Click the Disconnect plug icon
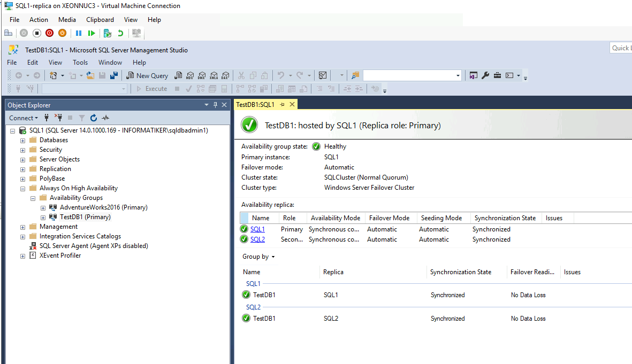 tap(58, 118)
